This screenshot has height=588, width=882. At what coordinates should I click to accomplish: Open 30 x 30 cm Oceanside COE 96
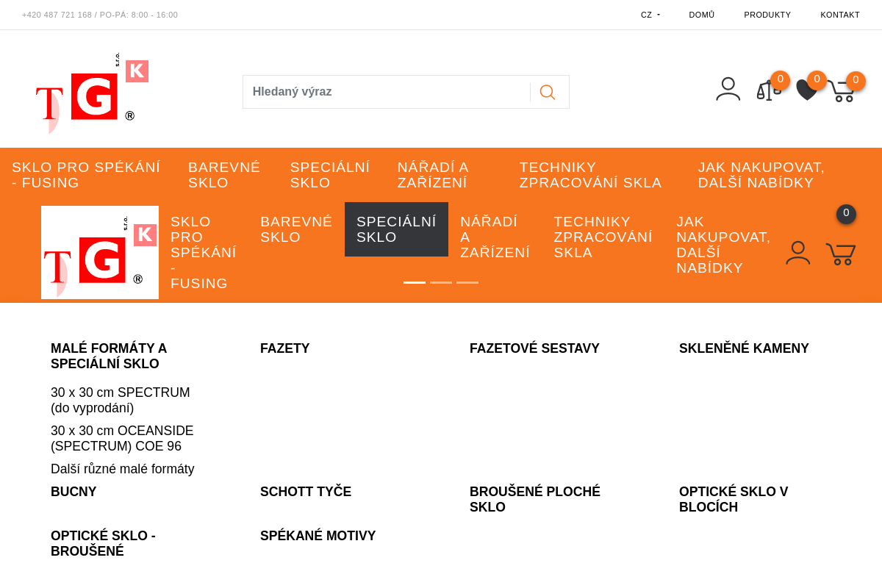tap(122, 439)
